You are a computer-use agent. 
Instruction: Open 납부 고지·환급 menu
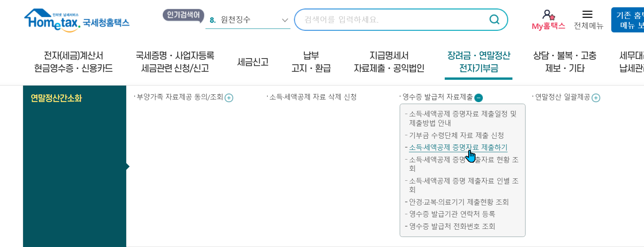311,62
